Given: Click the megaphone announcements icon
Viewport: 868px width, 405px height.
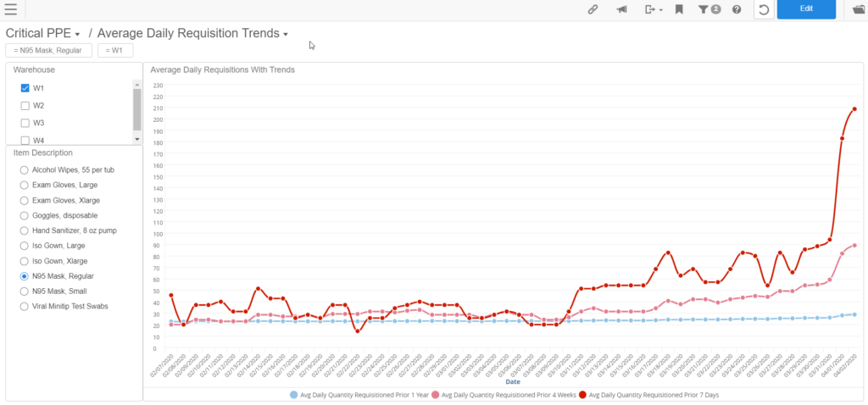Looking at the screenshot, I should click(x=621, y=9).
